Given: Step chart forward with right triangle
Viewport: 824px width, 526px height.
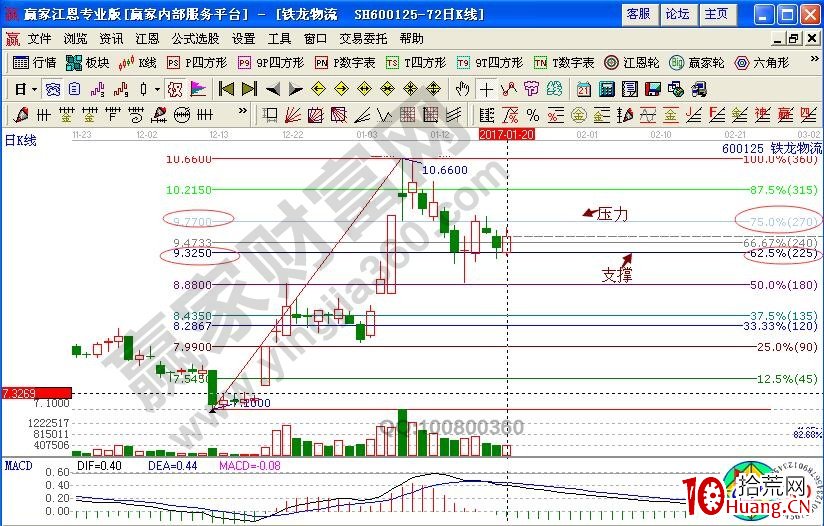Looking at the screenshot, I should click(296, 89).
